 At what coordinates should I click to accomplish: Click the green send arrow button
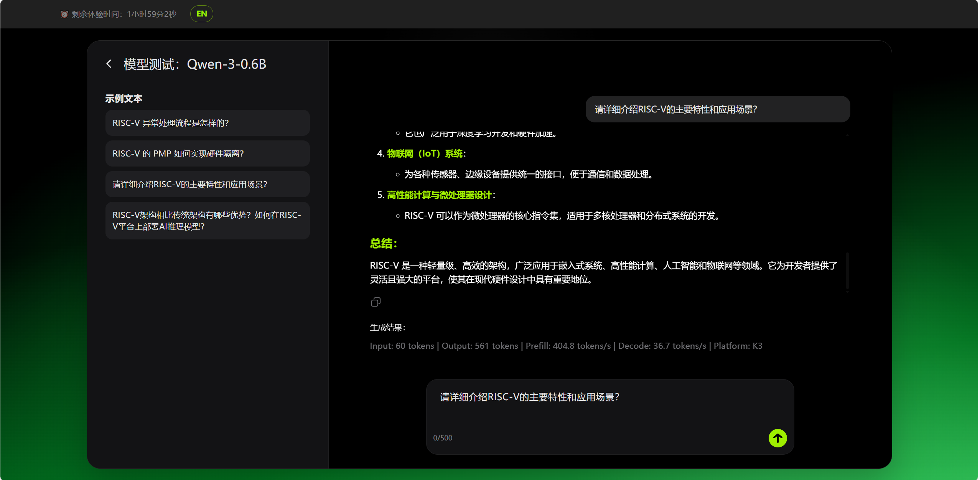(x=777, y=438)
